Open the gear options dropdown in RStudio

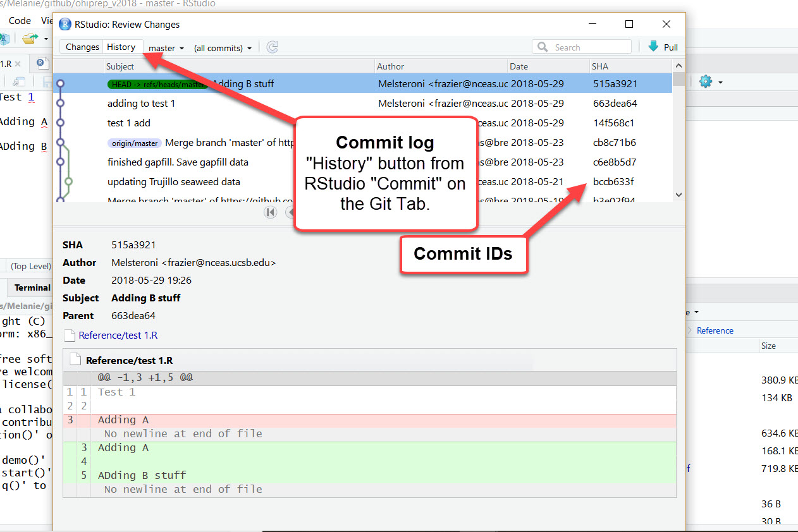[x=720, y=82]
